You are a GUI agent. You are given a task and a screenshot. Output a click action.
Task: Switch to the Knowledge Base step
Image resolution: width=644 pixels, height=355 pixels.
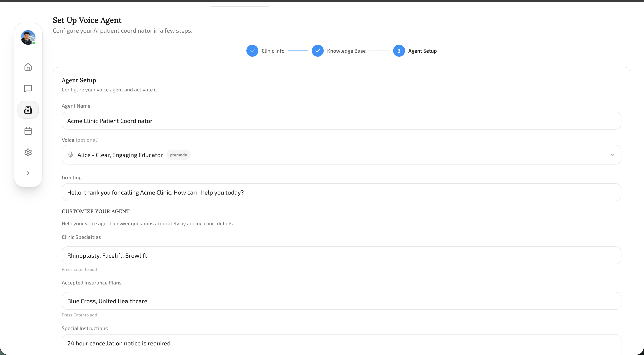click(346, 51)
